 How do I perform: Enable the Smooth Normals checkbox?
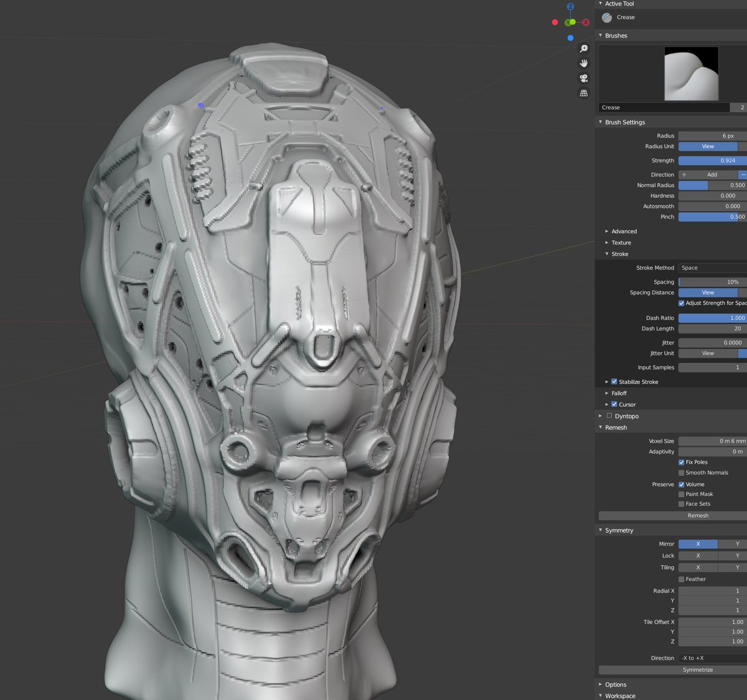pos(682,473)
